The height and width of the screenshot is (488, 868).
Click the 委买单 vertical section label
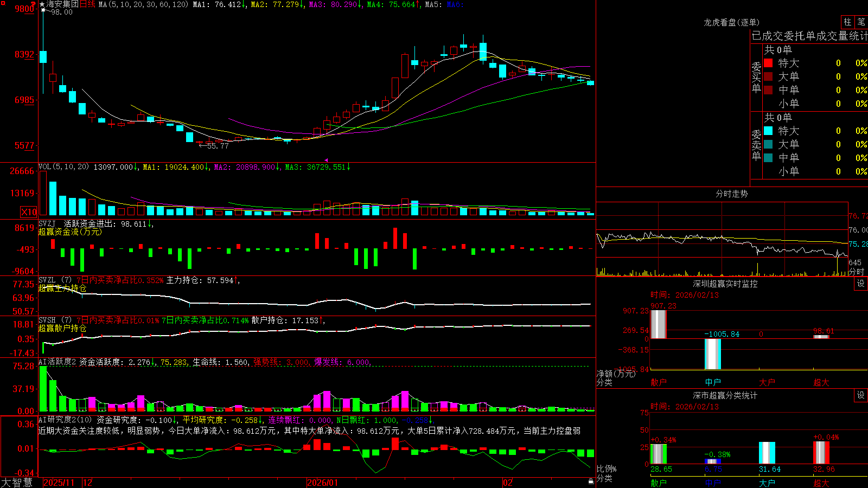point(756,78)
